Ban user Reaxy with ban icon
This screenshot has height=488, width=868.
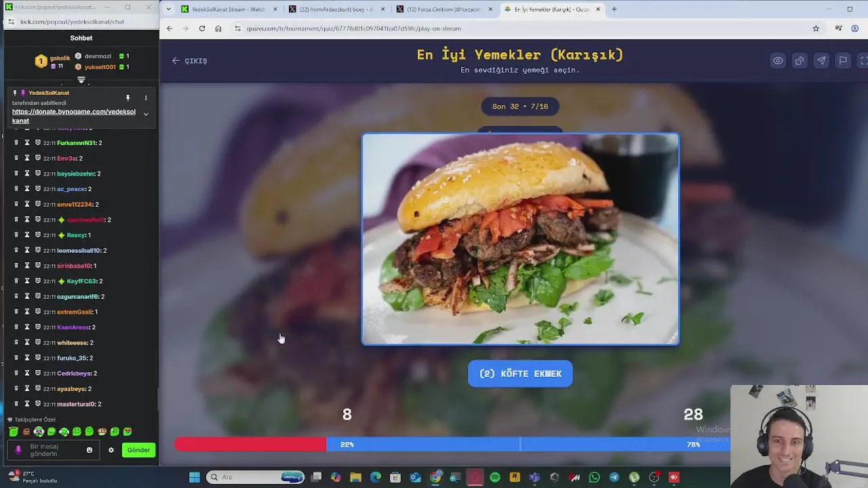click(38, 235)
